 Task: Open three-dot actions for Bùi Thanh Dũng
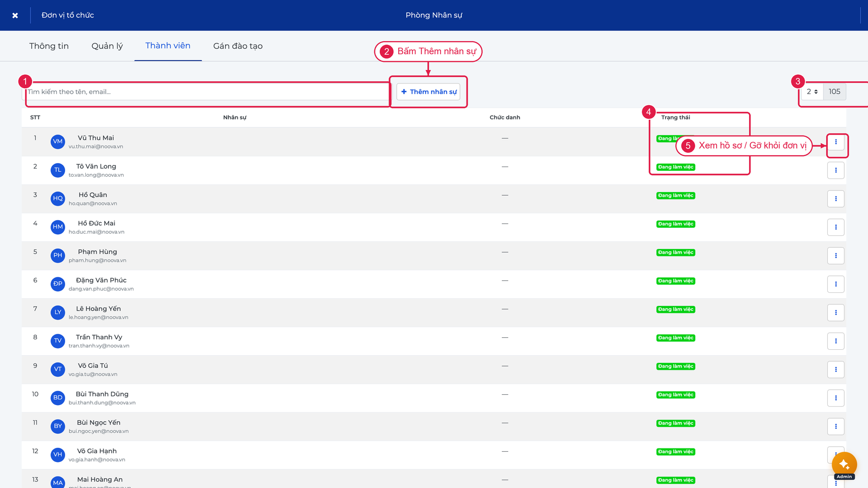(836, 398)
